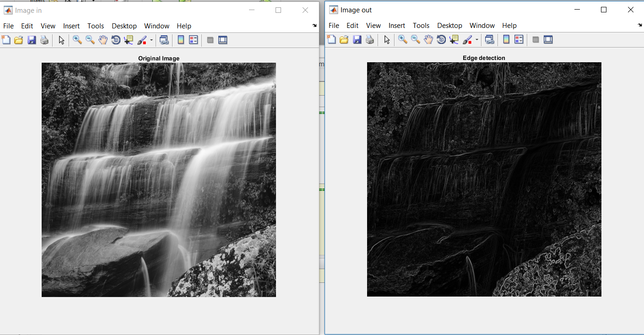The height and width of the screenshot is (335, 644).
Task: Open Insert menu in Image out window
Action: tap(397, 26)
